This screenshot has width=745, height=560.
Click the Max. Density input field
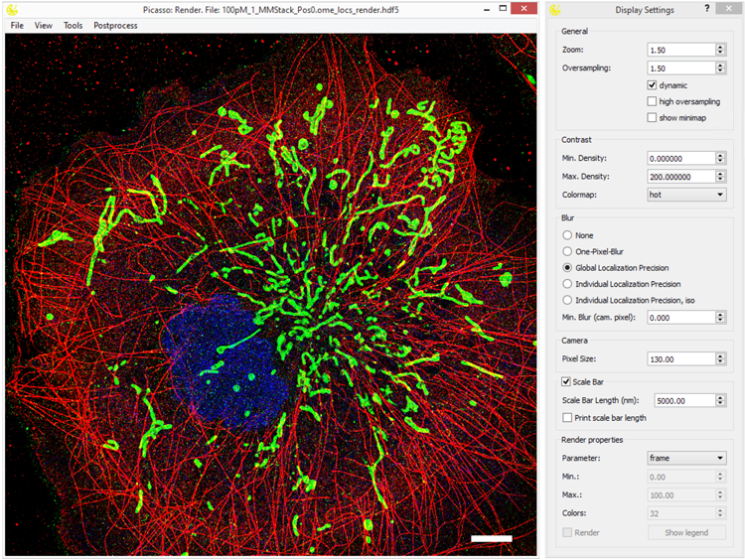click(681, 177)
